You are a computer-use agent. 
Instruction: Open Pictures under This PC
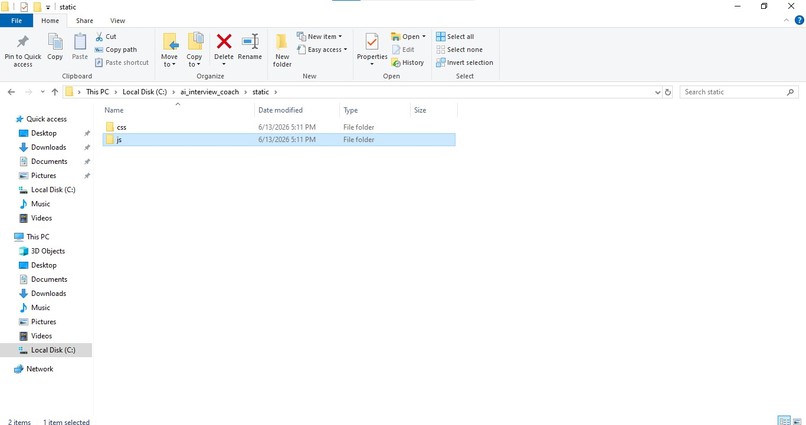point(43,322)
